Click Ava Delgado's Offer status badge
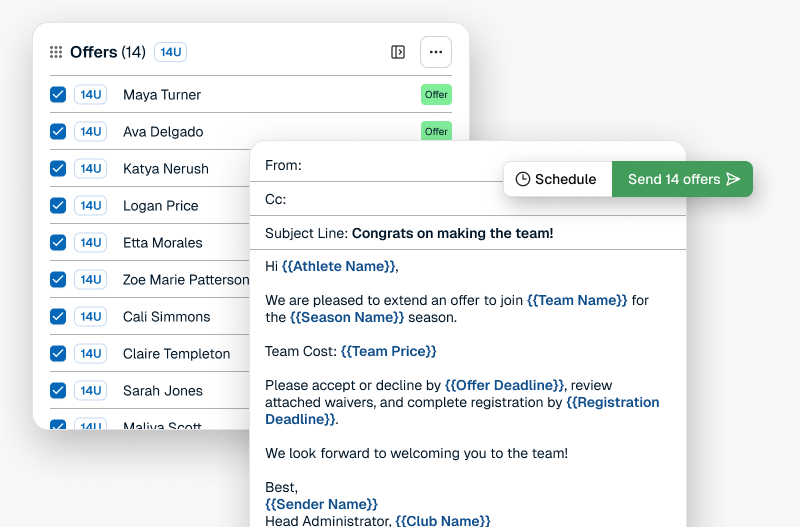800x527 pixels. click(x=436, y=131)
